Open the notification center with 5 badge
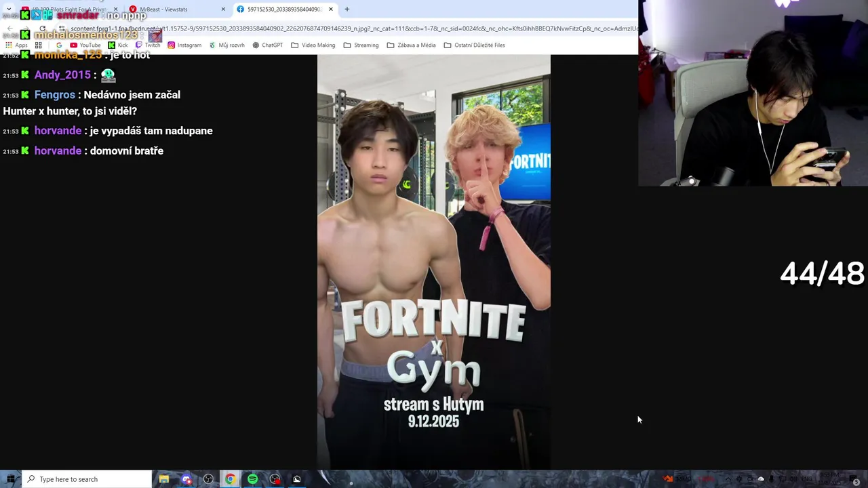The width and height of the screenshot is (868, 488). pos(854,479)
